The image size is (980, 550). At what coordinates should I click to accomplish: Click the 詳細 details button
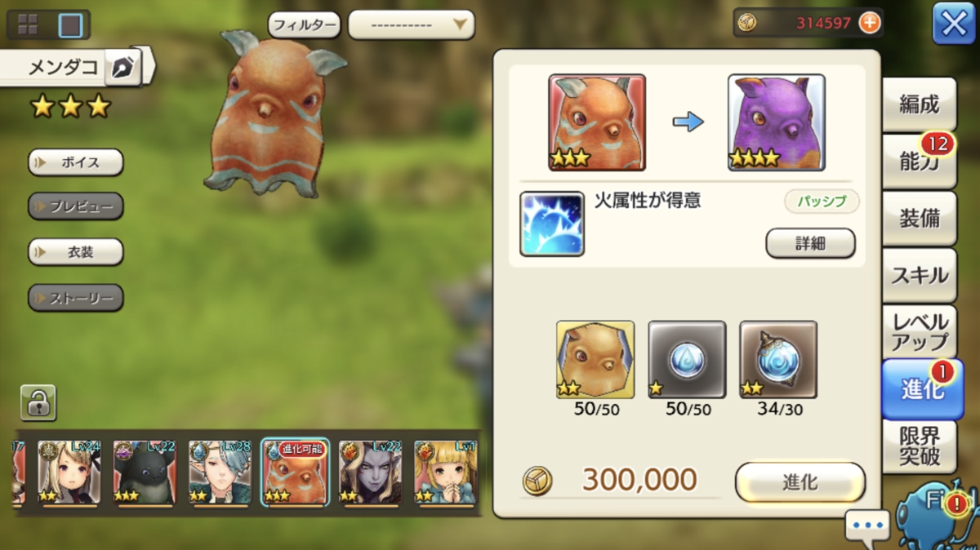click(x=810, y=243)
